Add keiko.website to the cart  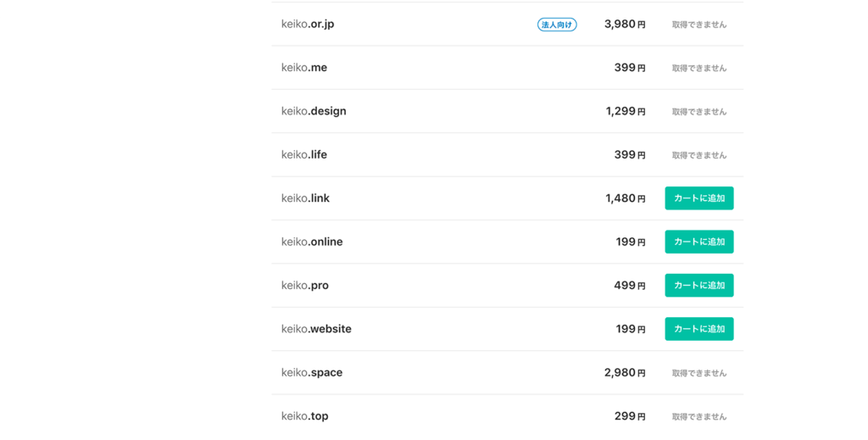tap(699, 329)
